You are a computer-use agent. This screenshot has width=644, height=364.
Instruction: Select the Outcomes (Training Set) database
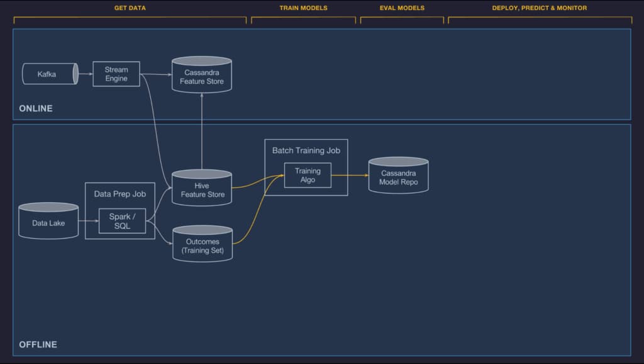coord(203,244)
